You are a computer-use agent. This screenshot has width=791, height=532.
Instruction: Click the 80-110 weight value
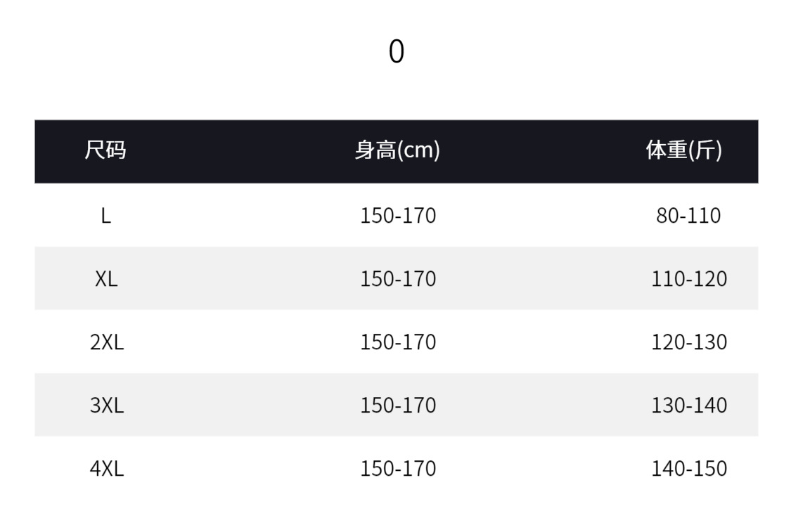[688, 215]
